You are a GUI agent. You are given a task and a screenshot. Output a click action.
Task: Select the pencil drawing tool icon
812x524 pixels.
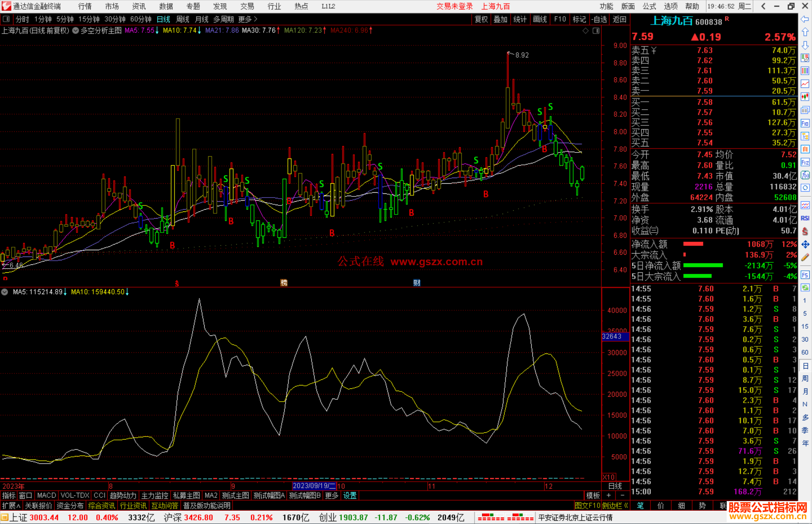[x=805, y=258]
